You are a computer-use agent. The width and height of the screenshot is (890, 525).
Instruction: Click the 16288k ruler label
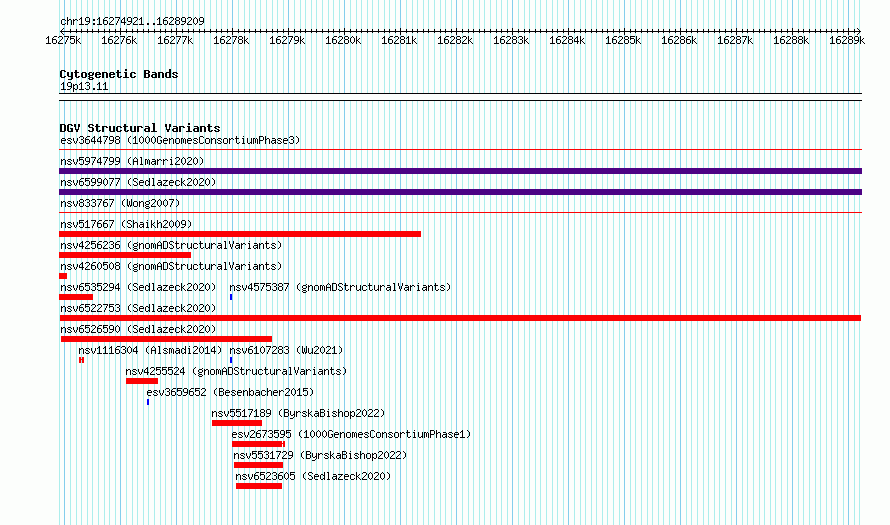click(x=791, y=40)
